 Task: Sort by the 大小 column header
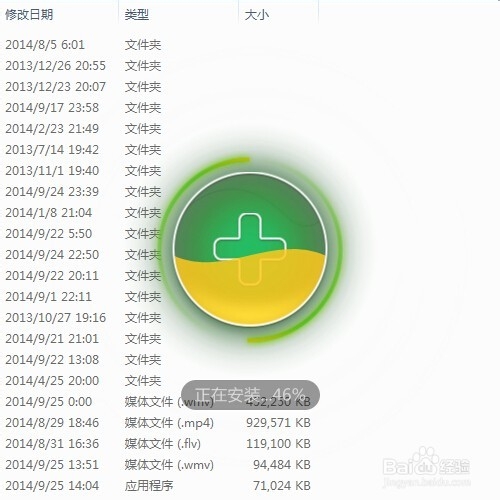click(257, 15)
